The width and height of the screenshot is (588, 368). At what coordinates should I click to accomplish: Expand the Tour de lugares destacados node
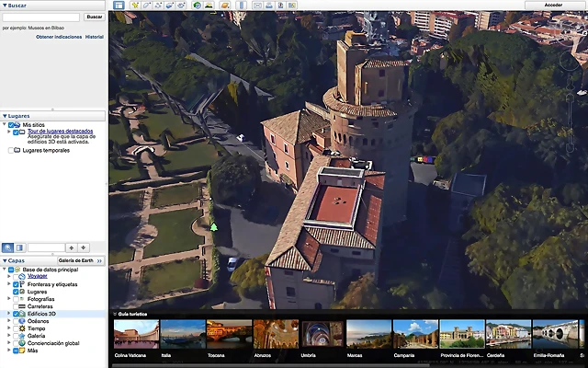pyautogui.click(x=9, y=132)
